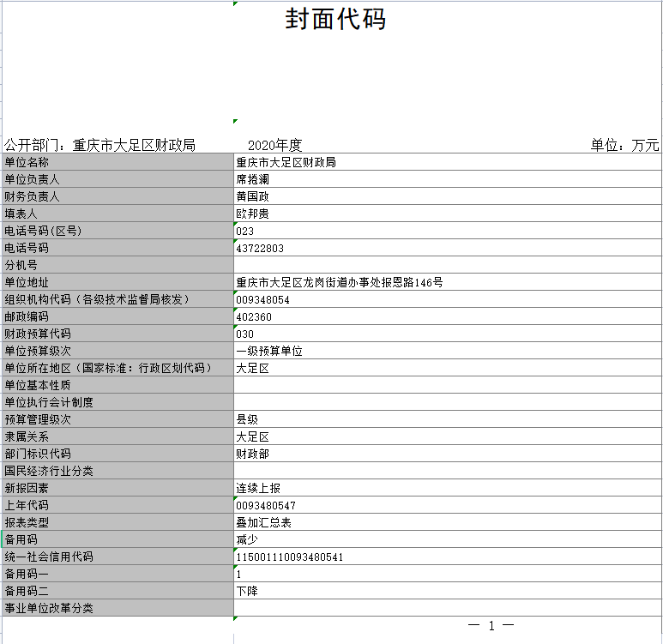Select the value '下降'

pos(247,591)
